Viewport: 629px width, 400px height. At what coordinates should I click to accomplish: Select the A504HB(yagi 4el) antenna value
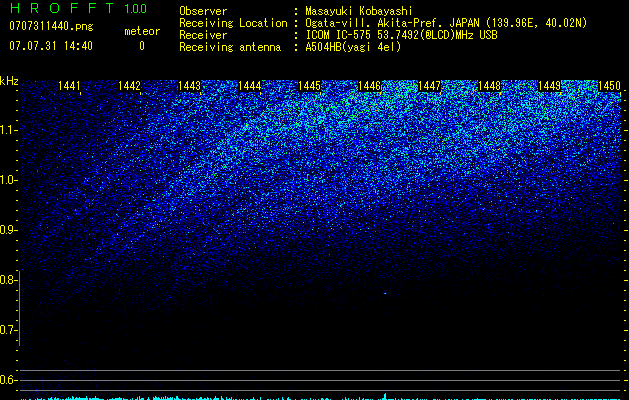353,47
